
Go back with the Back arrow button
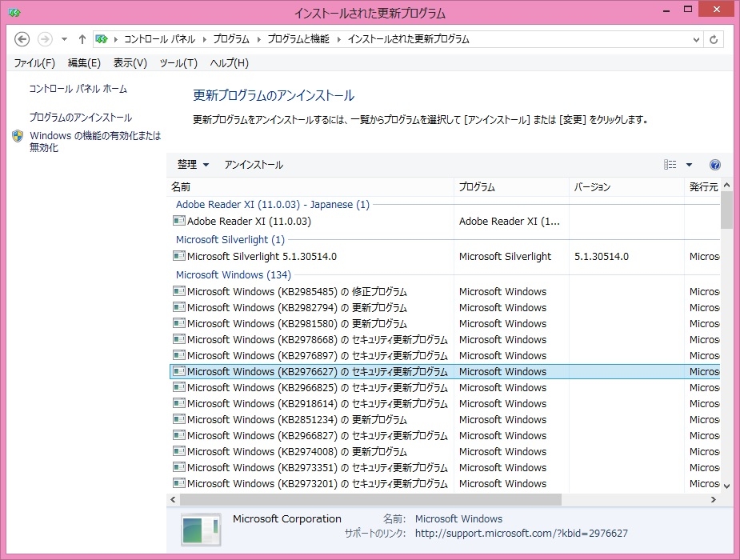22,39
